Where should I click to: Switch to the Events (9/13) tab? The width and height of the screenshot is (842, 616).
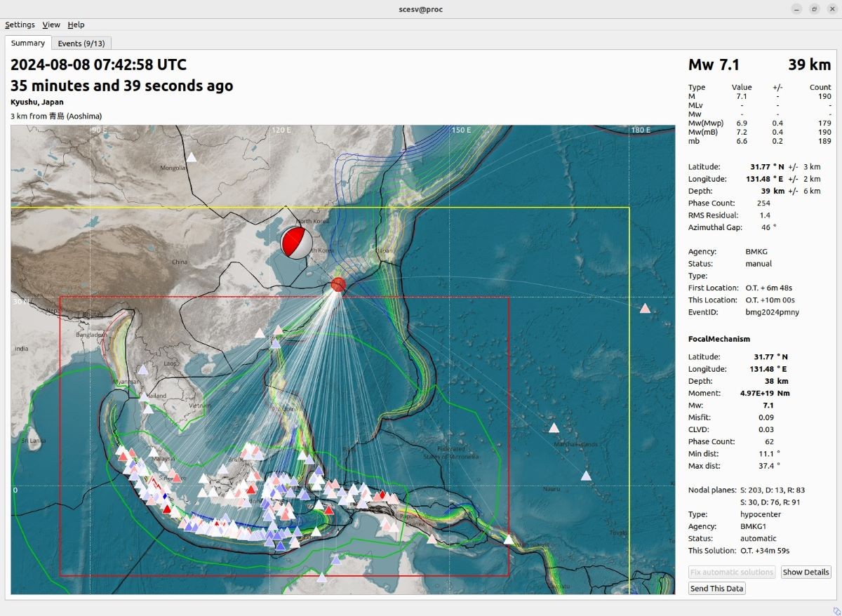coord(81,43)
